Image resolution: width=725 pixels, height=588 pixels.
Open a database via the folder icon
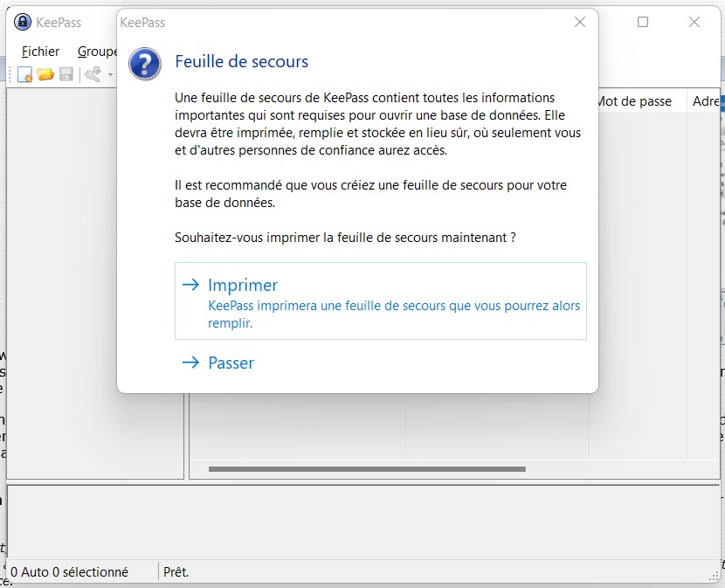click(45, 75)
